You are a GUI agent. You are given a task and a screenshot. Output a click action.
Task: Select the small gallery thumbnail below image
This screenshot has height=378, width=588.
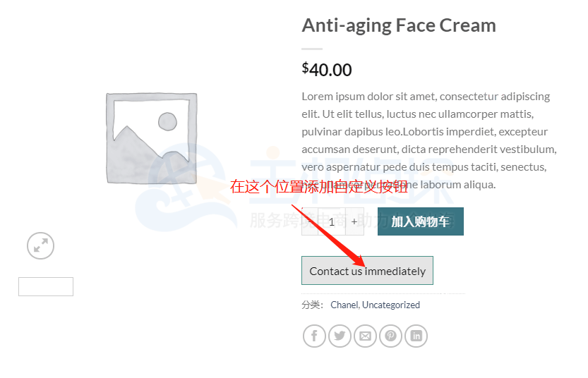coord(46,287)
